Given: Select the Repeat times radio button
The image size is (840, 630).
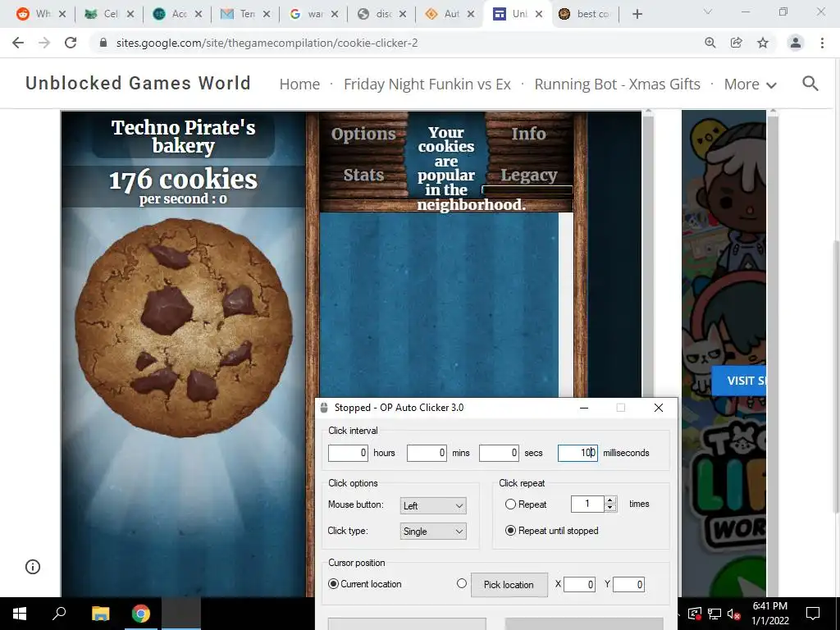Looking at the screenshot, I should (510, 504).
